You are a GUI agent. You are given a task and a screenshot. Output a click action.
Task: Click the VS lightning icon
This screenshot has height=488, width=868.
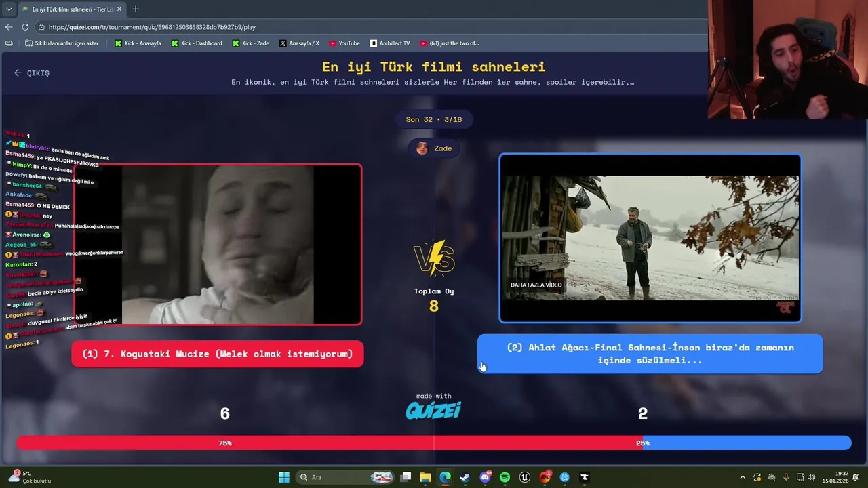coord(434,258)
